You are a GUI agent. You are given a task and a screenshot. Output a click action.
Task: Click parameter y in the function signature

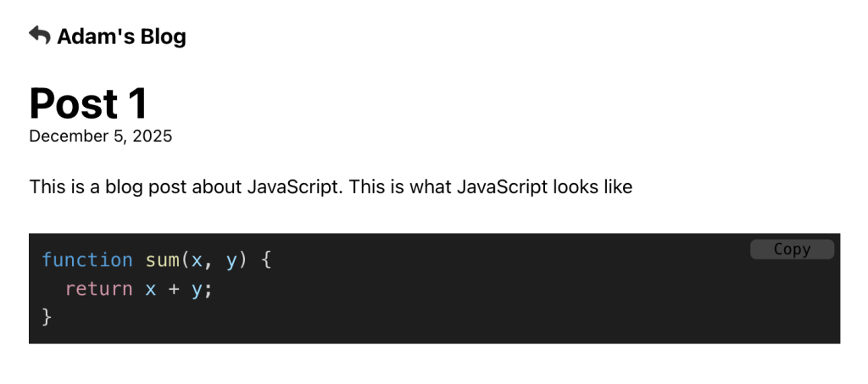tap(231, 260)
